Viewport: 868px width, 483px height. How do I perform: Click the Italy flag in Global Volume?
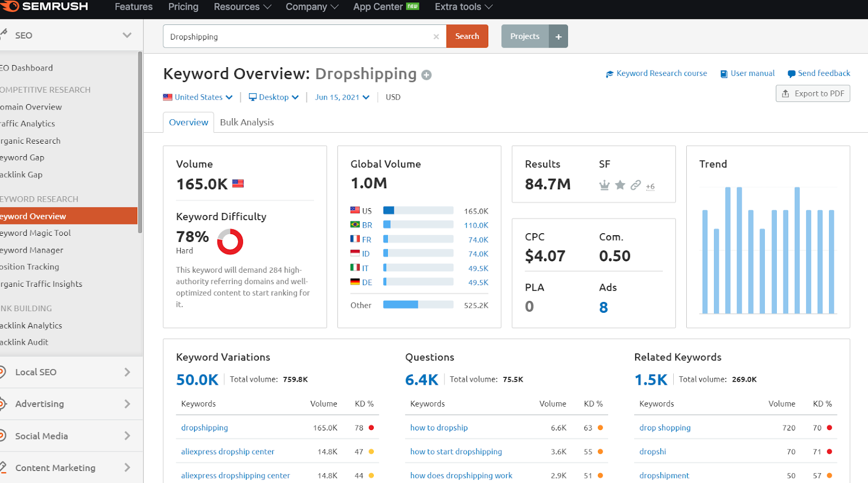click(355, 267)
